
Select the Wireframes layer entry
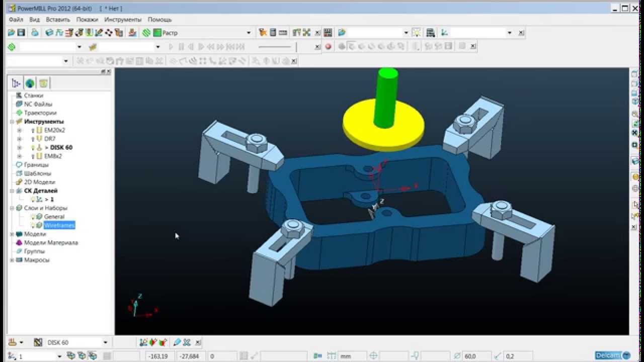pos(59,225)
